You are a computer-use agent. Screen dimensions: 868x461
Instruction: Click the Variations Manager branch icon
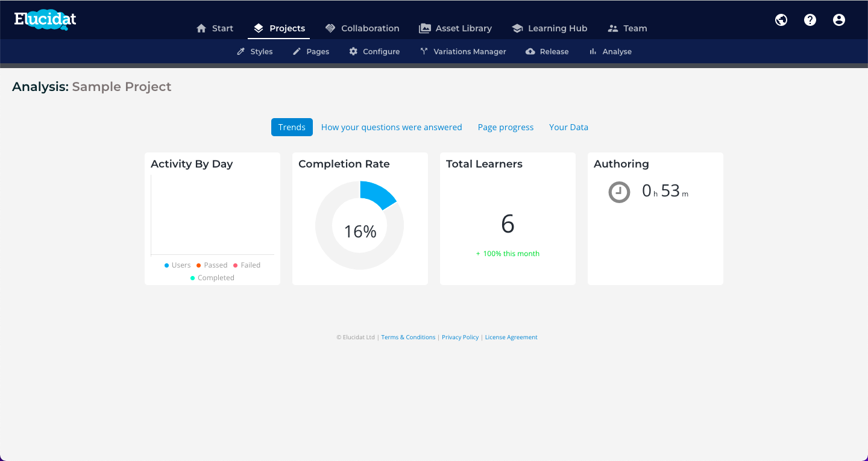point(424,52)
